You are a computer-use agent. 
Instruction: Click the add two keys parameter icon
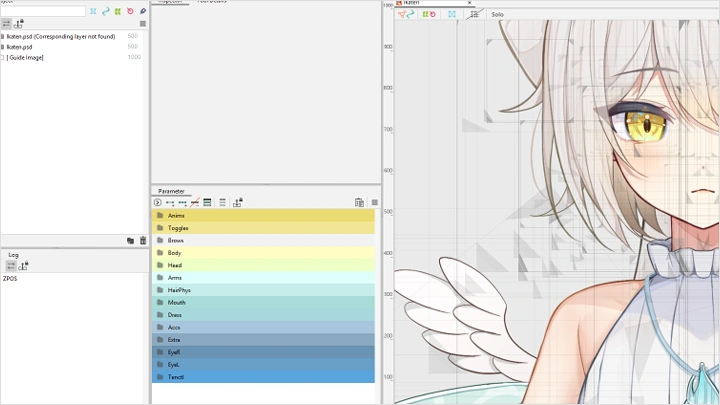[x=170, y=202]
